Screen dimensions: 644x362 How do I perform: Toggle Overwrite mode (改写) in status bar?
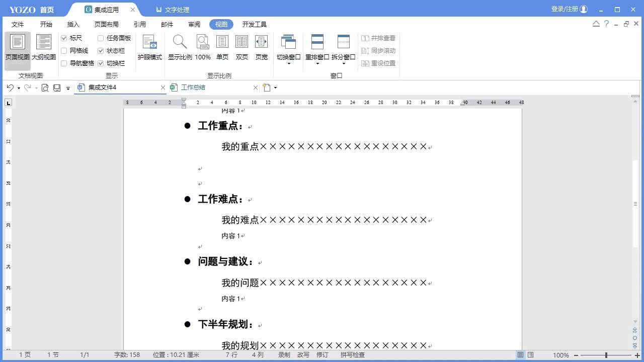tap(303, 355)
